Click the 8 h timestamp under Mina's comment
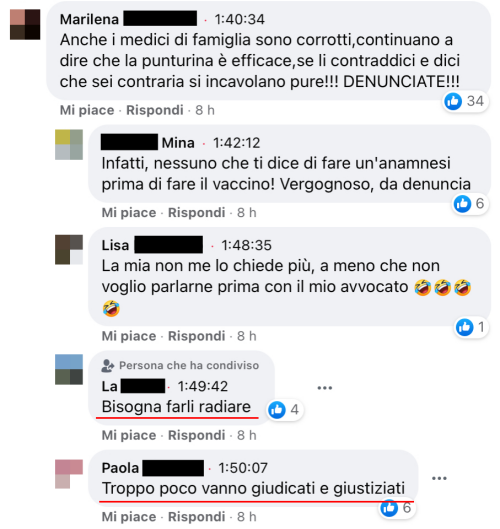The image size is (500, 529). click(247, 213)
